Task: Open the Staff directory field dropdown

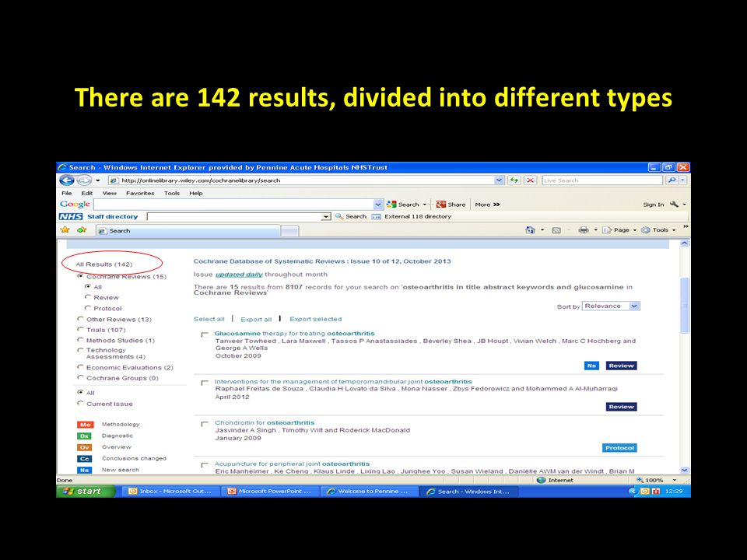Action: 326,217
